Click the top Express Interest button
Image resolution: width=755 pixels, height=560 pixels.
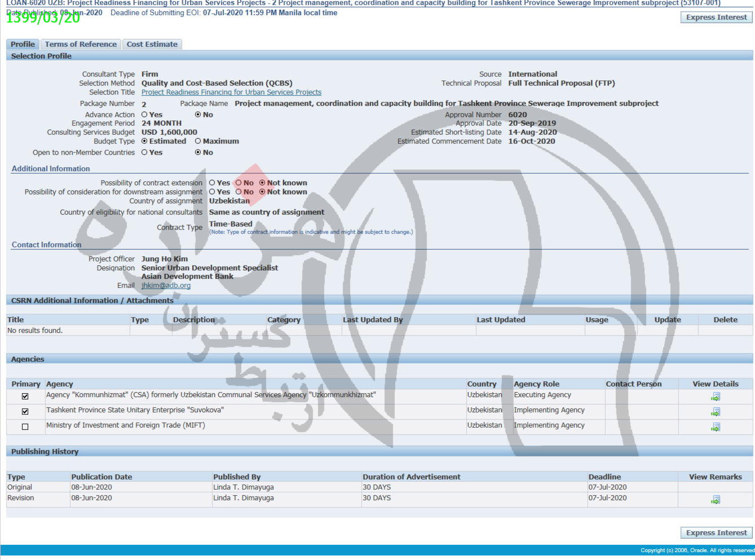click(x=716, y=17)
